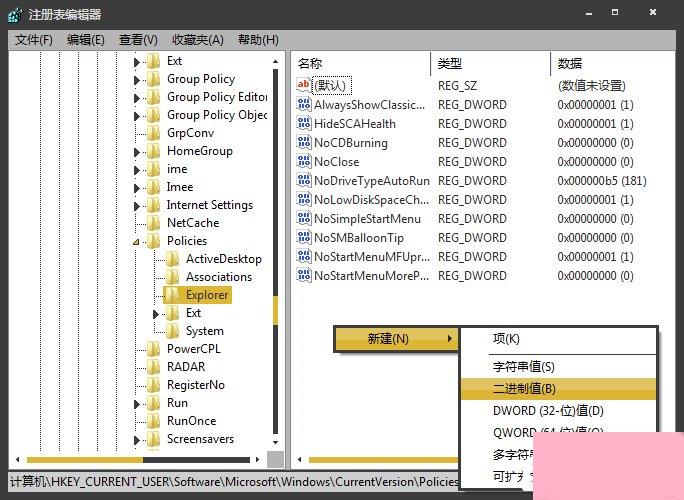This screenshot has height=500, width=684.
Task: Click the (数值未设置) data cell
Action: point(592,86)
